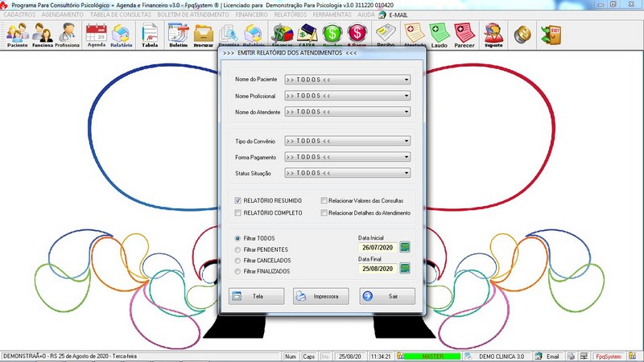Click the Procurar drawer icon
The image size is (644, 362).
(204, 35)
